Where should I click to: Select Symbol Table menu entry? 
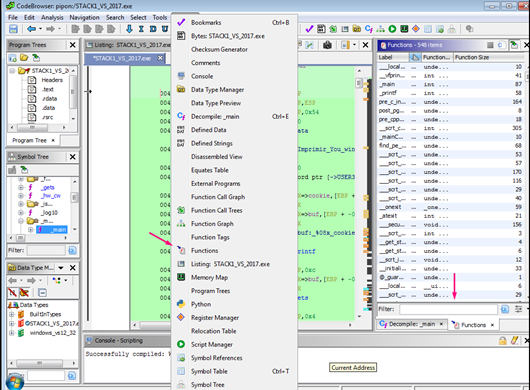coord(234,371)
